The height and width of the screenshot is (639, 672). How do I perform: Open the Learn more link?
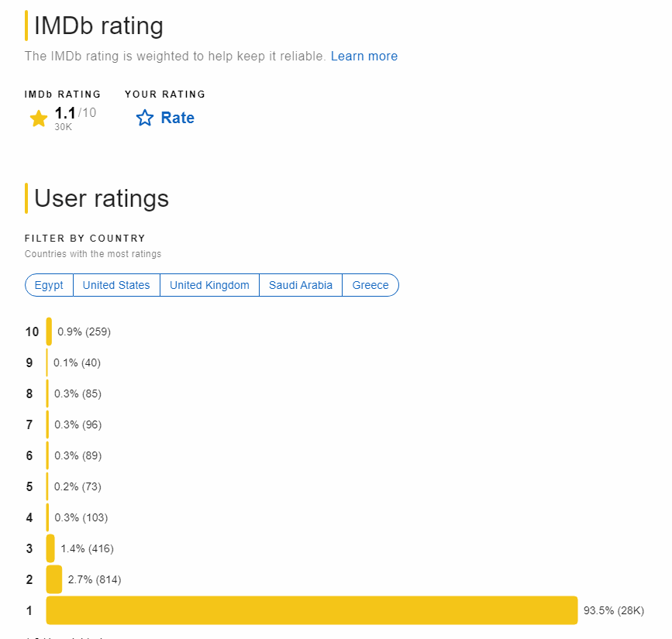[x=364, y=56]
